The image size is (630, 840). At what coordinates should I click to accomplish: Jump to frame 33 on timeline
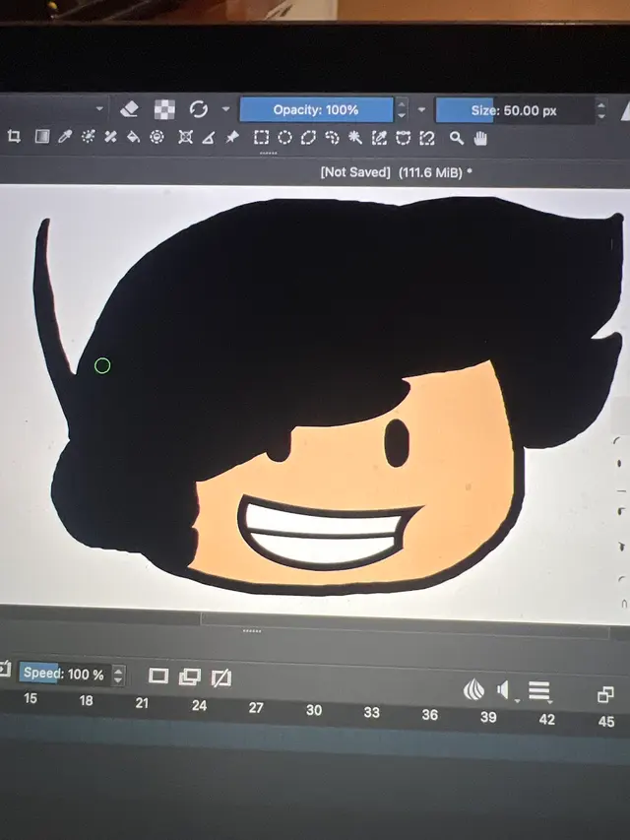click(372, 713)
